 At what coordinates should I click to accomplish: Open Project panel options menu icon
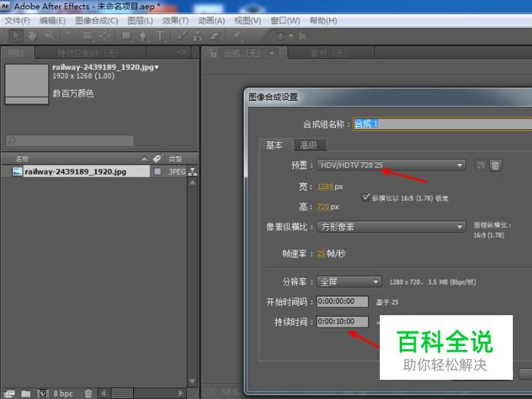(182, 52)
